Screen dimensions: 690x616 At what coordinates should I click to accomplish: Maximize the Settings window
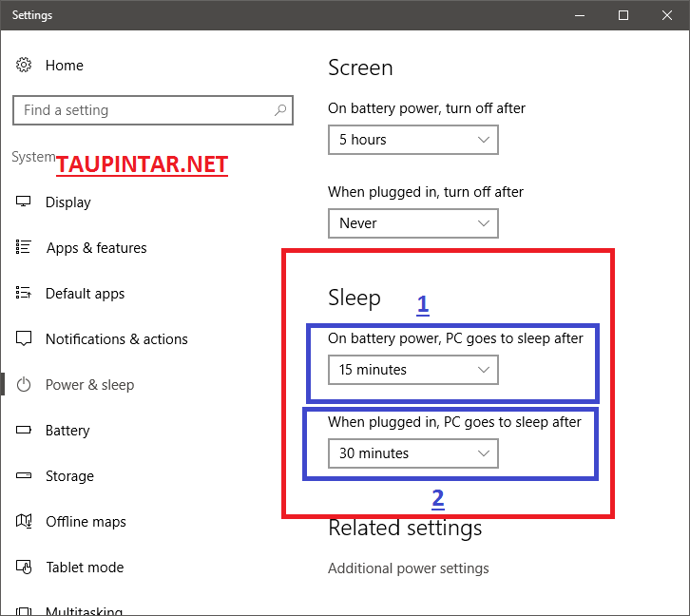pos(623,15)
